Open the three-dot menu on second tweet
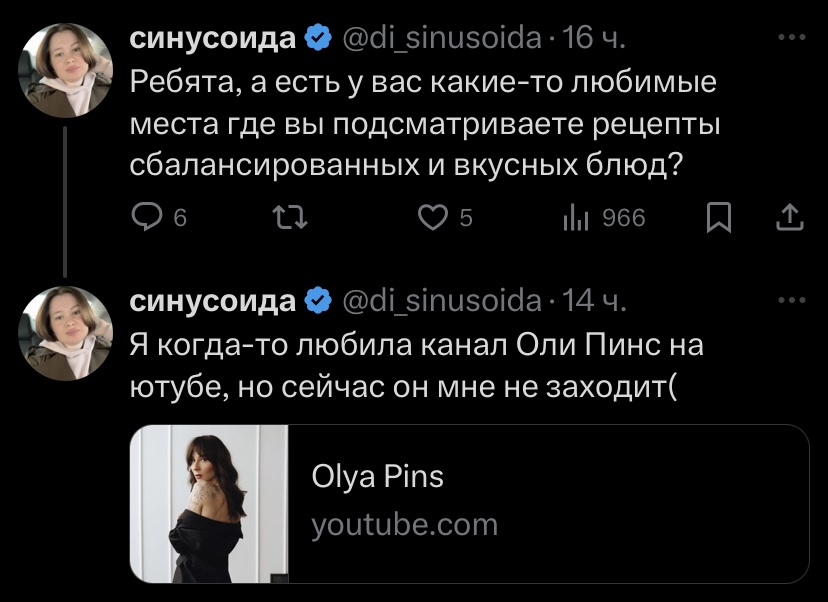Image resolution: width=828 pixels, height=602 pixels. coord(790,300)
